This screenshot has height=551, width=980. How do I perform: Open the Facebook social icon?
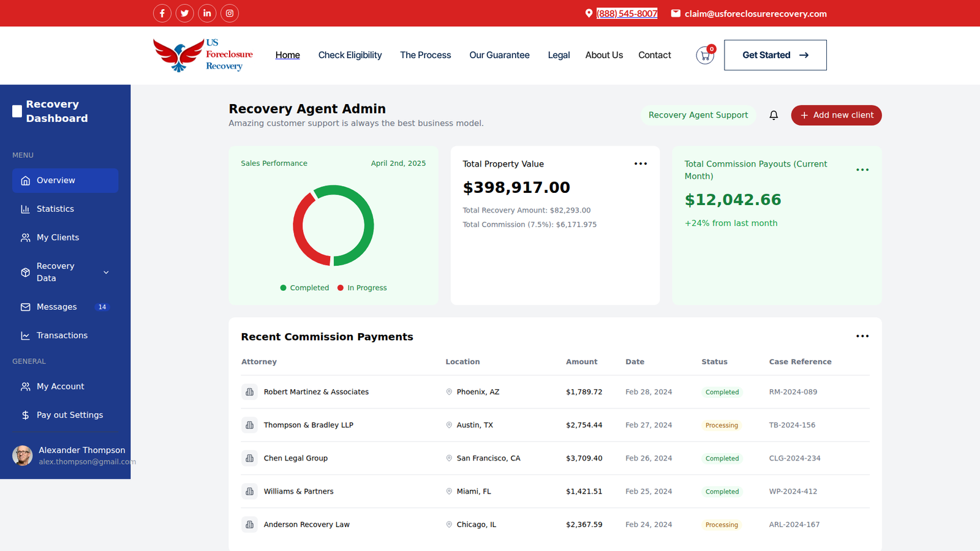tap(162, 13)
